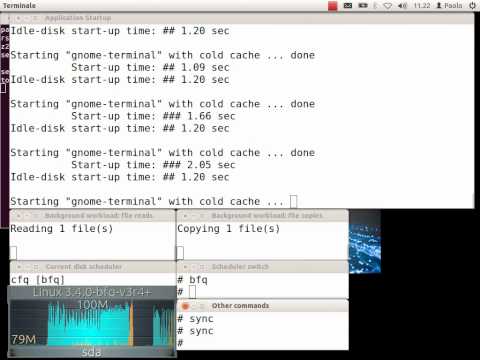Click the Linux 3.4.0-bfq-v3r4+ monitor label
Screen dimensions: 480x360
tap(92, 292)
